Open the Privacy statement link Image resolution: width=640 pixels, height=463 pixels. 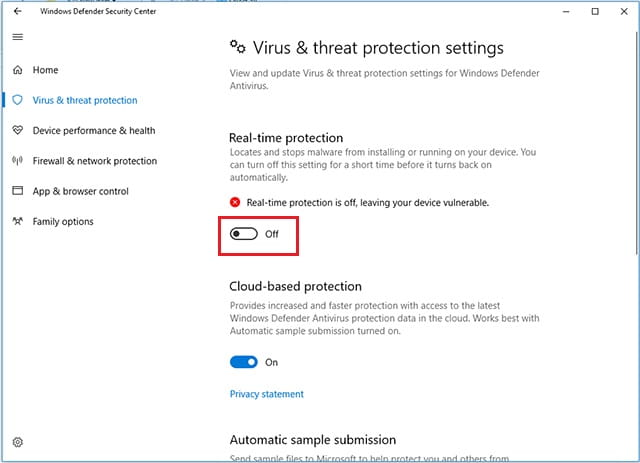pos(267,394)
